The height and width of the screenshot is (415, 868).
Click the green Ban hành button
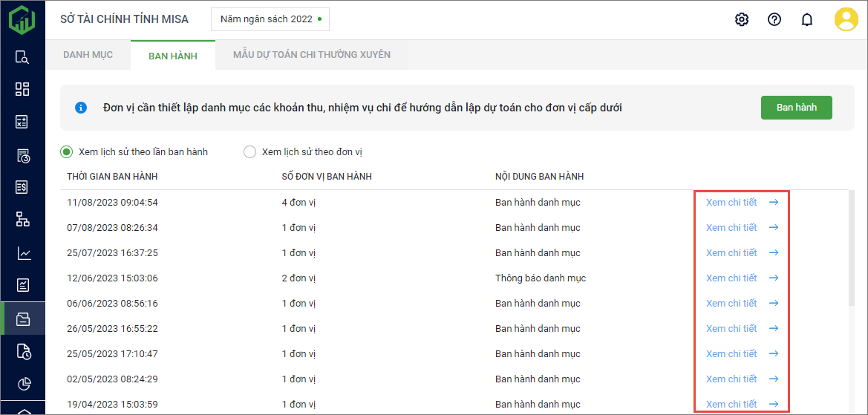[796, 108]
